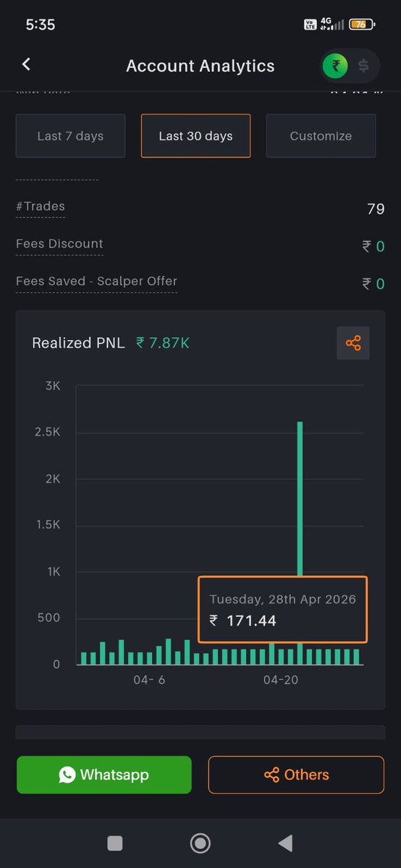The image size is (401, 868).
Task: Tap the 04-20 axis label
Action: pyautogui.click(x=281, y=680)
